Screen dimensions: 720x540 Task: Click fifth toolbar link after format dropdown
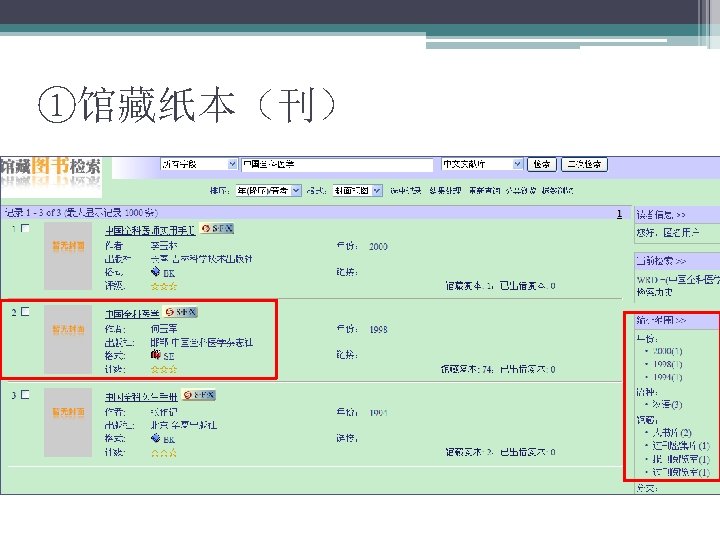coord(557,191)
